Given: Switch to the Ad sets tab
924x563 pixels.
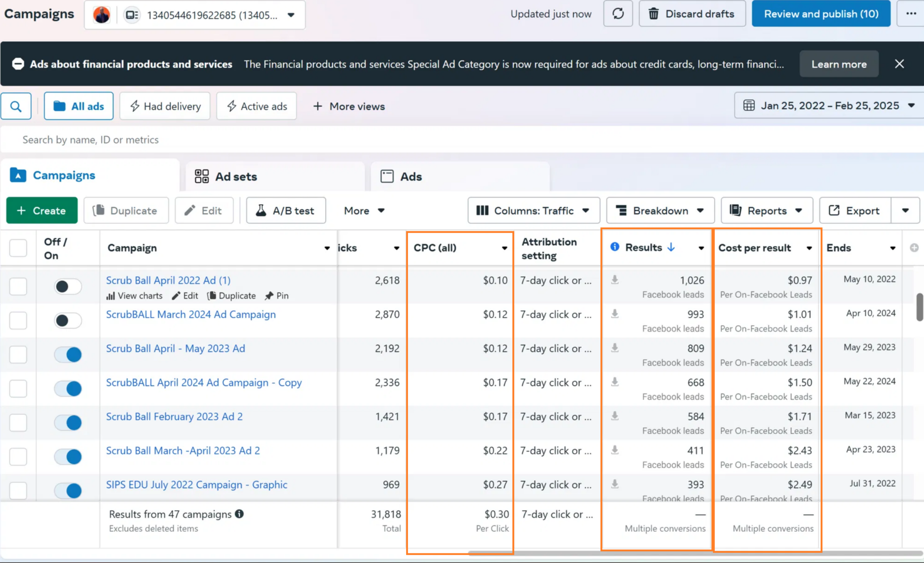Looking at the screenshot, I should pos(275,176).
